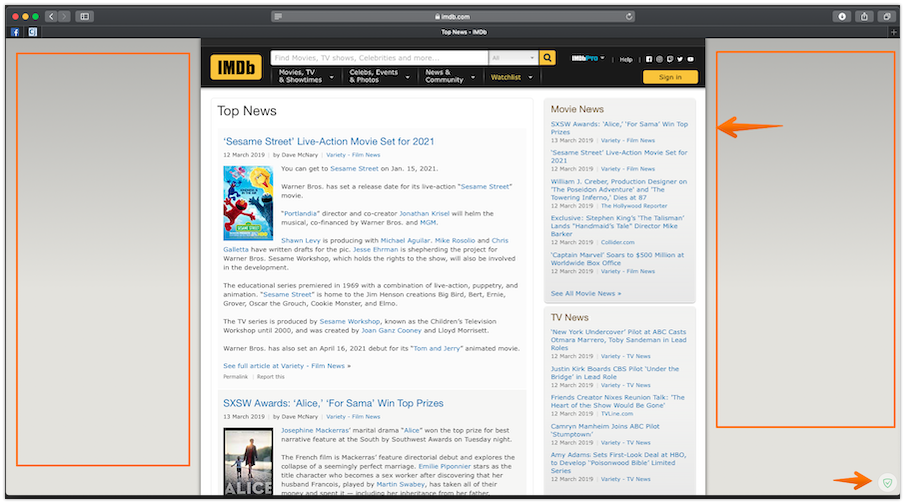This screenshot has height=504, width=905.
Task: Click See All Movie News link
Action: tap(586, 293)
